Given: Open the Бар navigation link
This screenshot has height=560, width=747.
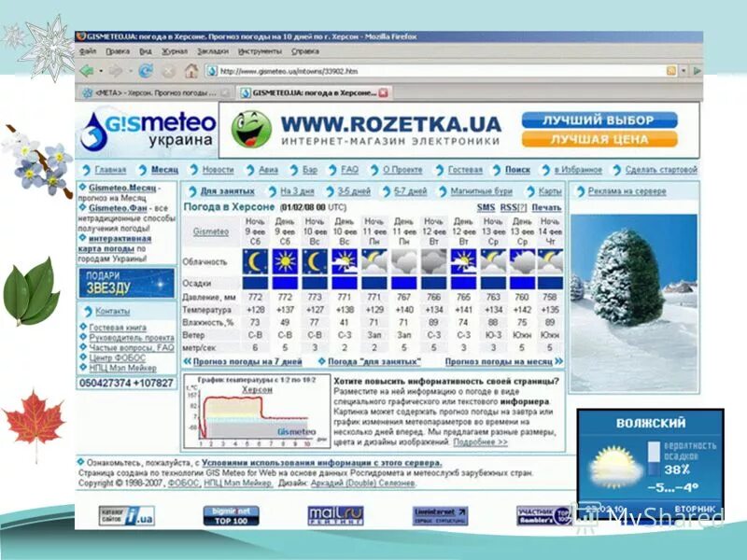Looking at the screenshot, I should [310, 170].
